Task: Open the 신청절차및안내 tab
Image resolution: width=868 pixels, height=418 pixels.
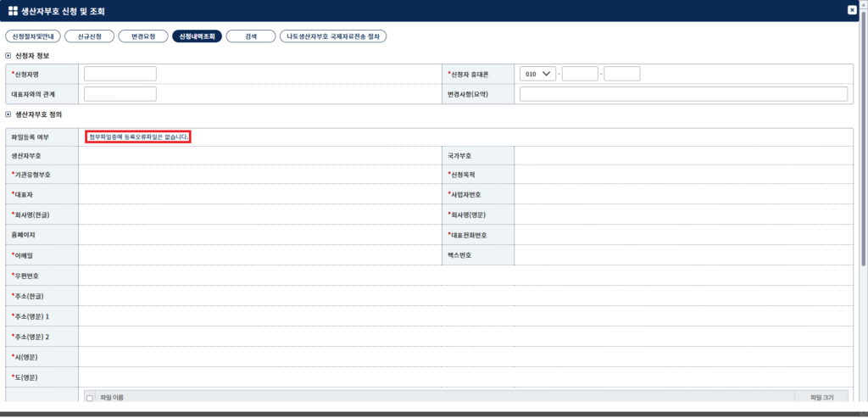Action: pos(33,36)
